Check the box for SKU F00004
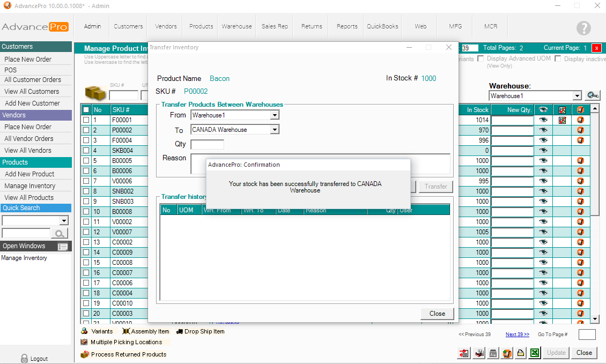 [86, 140]
